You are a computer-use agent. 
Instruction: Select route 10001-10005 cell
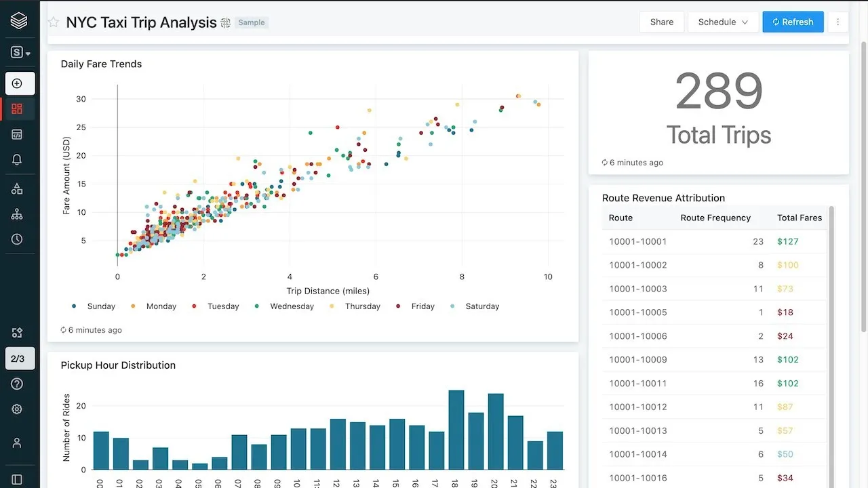coord(637,312)
